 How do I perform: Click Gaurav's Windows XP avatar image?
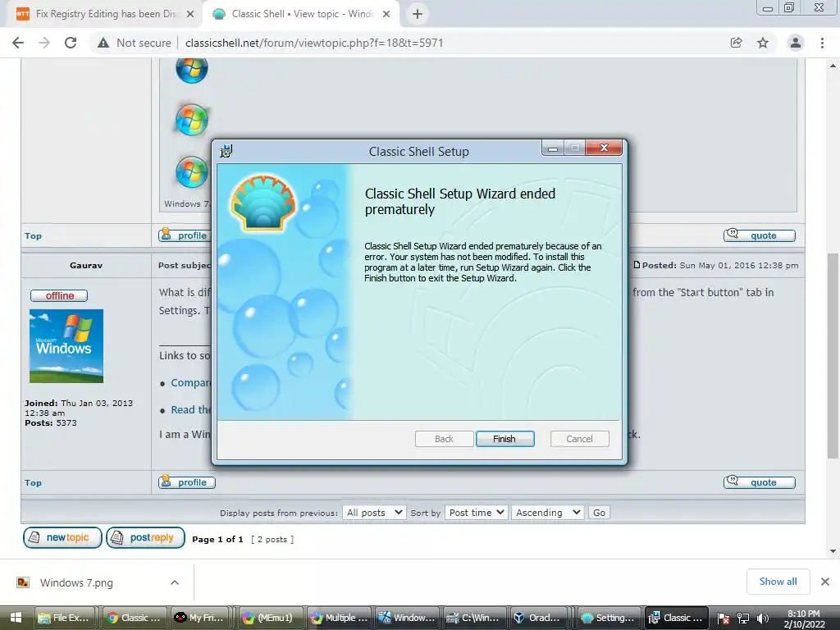click(66, 346)
